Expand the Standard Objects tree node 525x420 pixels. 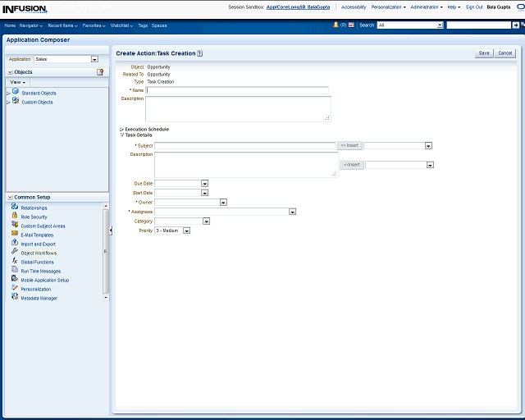(x=8, y=93)
